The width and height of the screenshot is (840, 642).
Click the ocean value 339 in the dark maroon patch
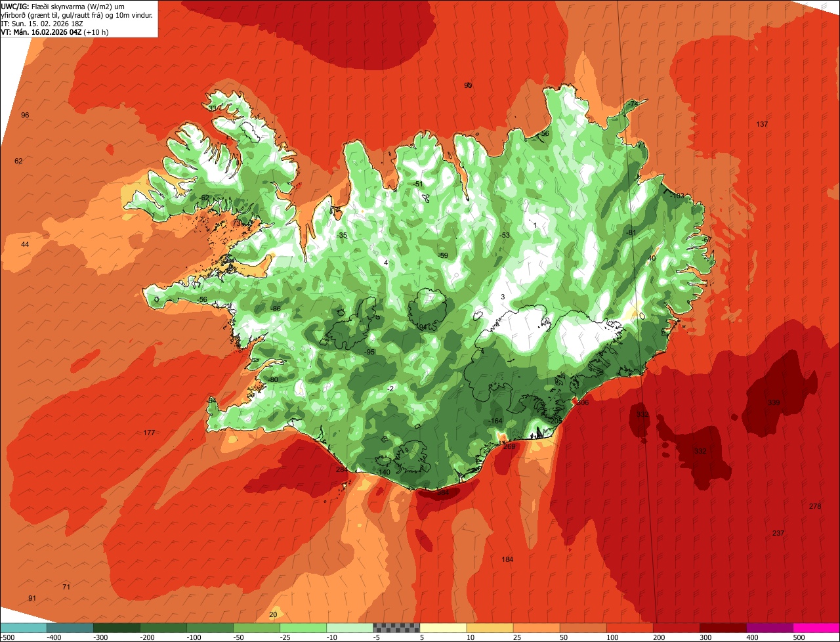tap(774, 402)
